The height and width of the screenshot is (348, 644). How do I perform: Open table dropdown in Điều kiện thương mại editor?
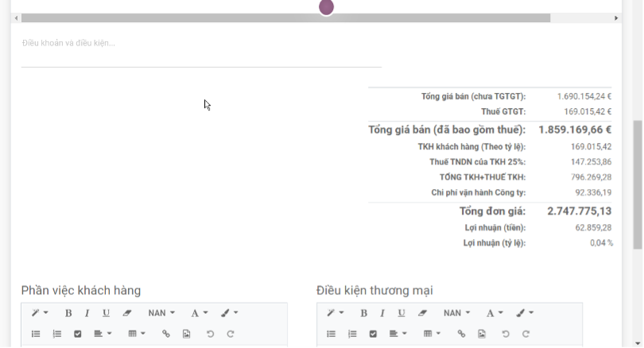click(432, 334)
